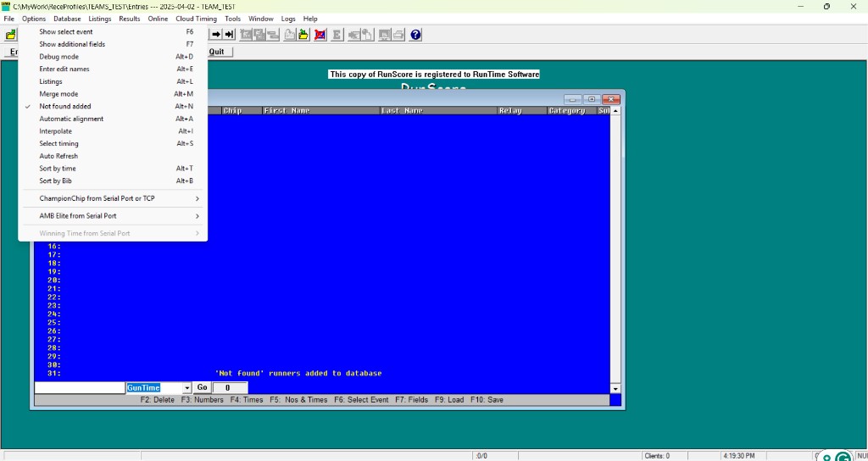
Task: Click the red X over blue icon
Action: coord(320,35)
